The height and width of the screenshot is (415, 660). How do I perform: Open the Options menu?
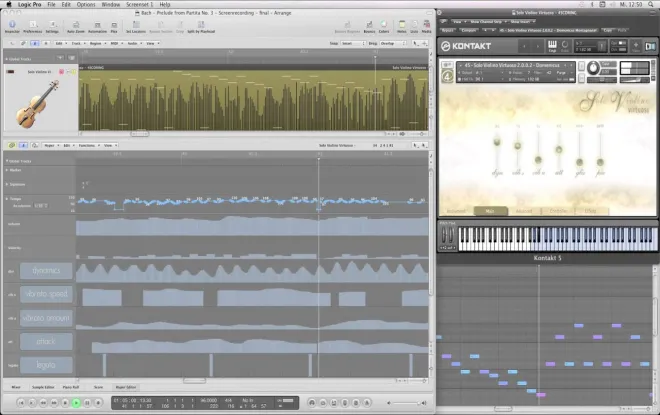[x=86, y=5]
